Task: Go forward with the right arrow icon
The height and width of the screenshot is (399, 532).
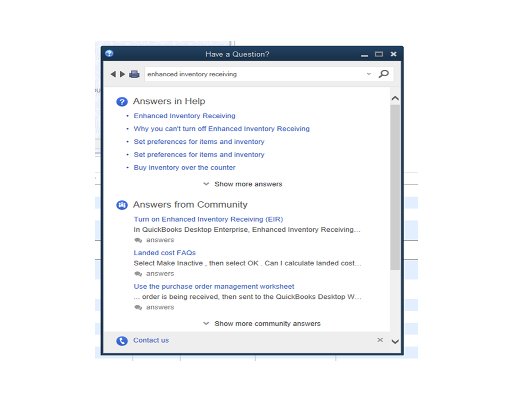Action: pyautogui.click(x=122, y=74)
